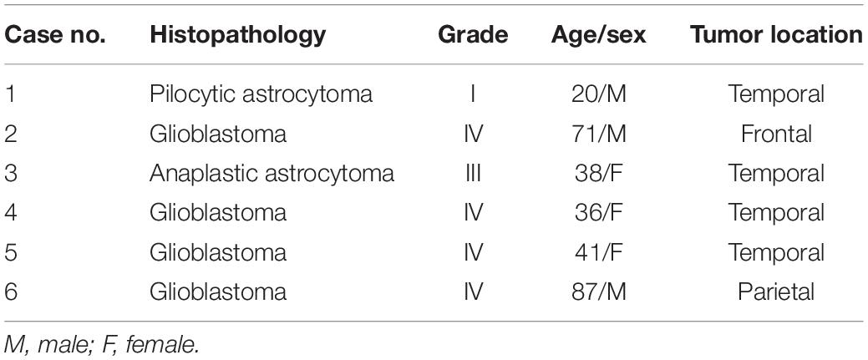868x360 pixels.
Task: Click the 'Tumor location' column header
Action: 776,35
